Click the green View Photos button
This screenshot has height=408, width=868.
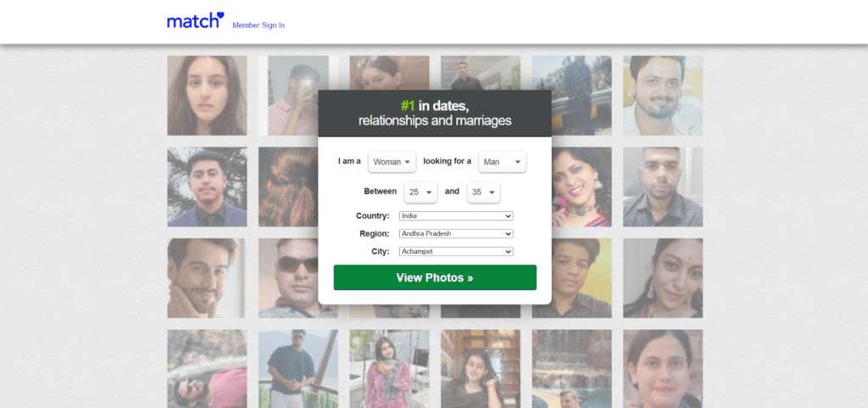pyautogui.click(x=435, y=277)
